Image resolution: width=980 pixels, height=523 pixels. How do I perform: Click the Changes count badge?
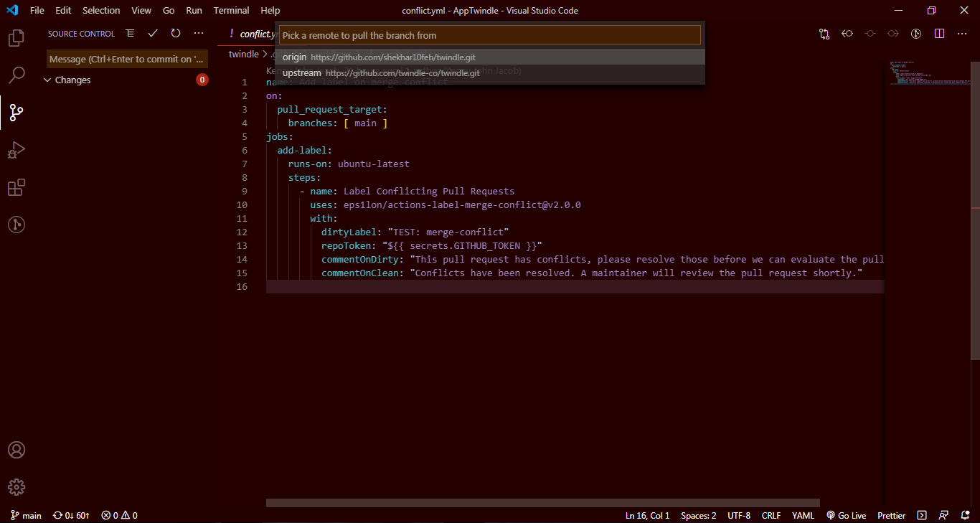202,80
